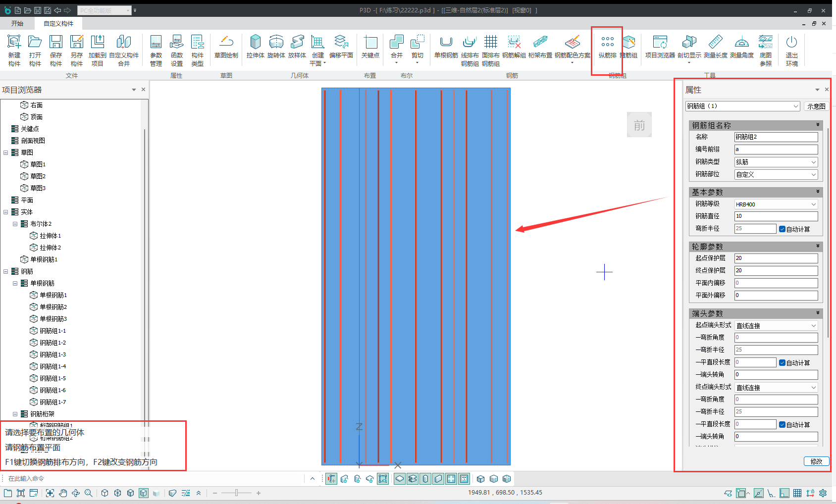Toggle 自动计算 for end 平直段长度
Viewport: 836px width, 504px height.
pos(783,424)
